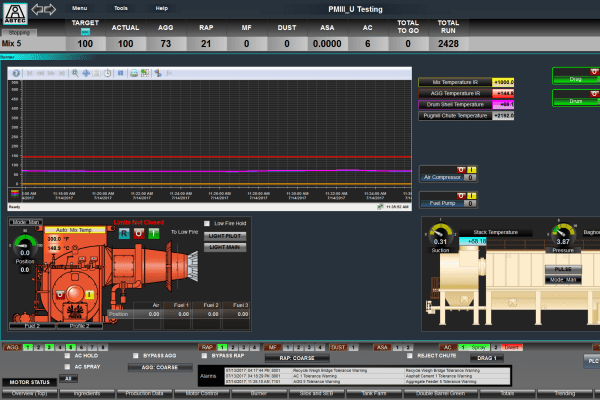600x400 pixels.
Task: Click the All motors button
Action: click(x=68, y=379)
